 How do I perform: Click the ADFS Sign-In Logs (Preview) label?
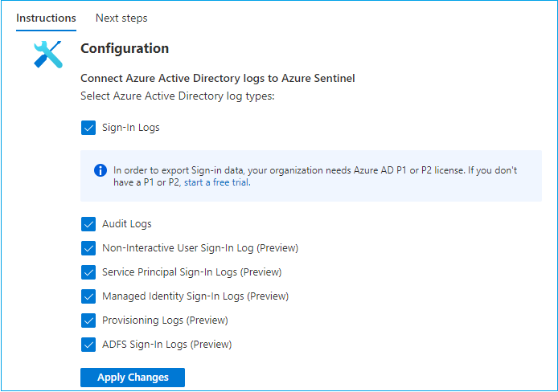click(x=167, y=345)
